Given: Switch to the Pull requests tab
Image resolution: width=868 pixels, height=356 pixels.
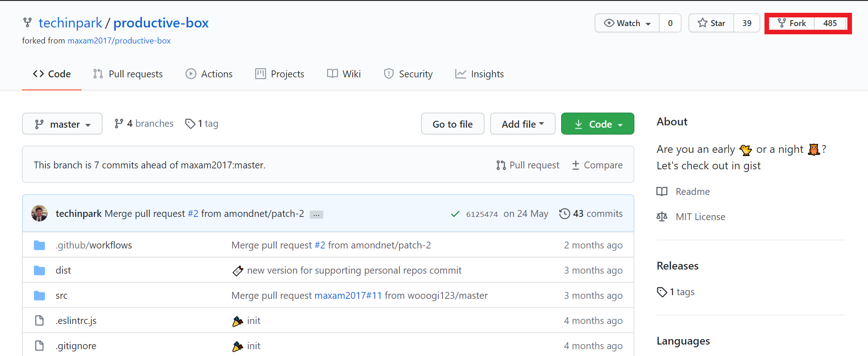Looking at the screenshot, I should (128, 74).
